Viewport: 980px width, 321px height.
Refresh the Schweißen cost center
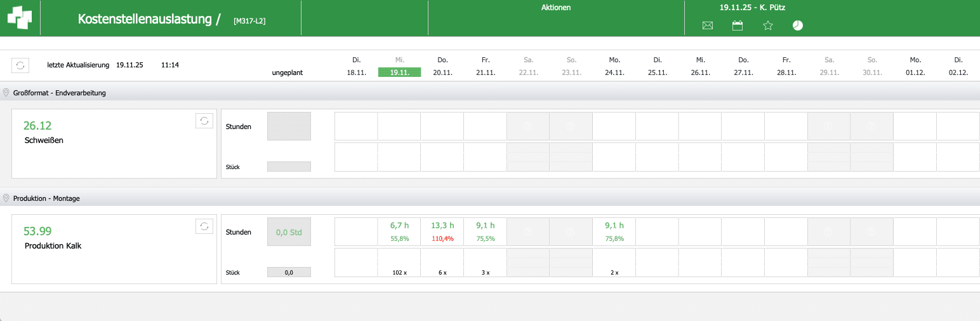tap(204, 120)
